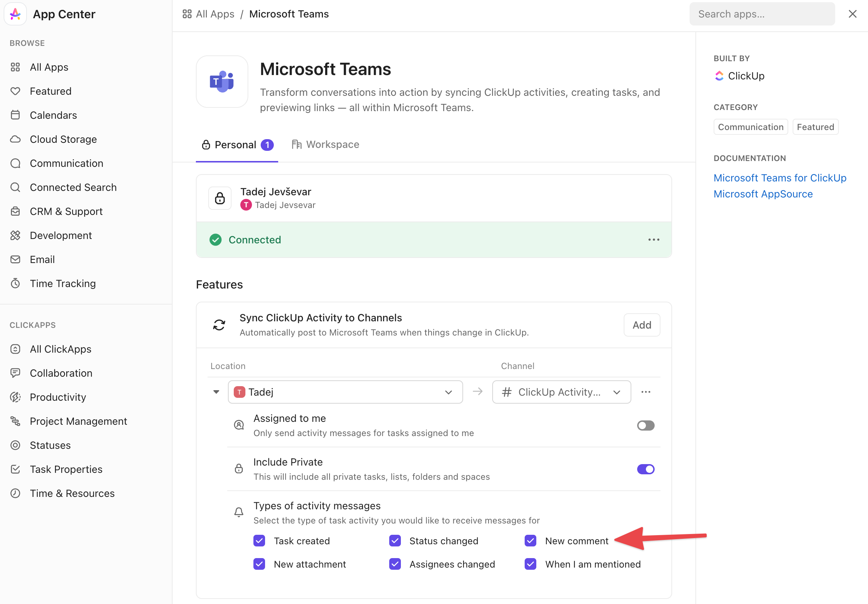Click the Connected Search magnifier icon
This screenshot has width=868, height=604.
(15, 187)
